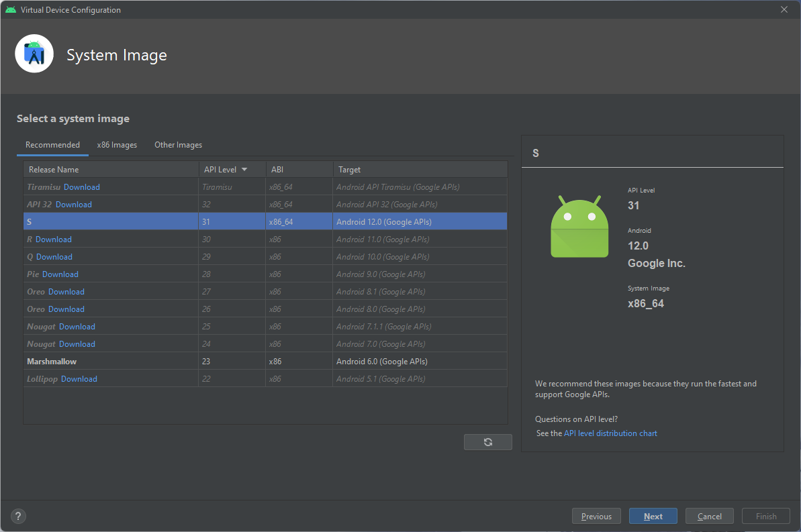The image size is (801, 532).
Task: Click the Google Inc. vendor text
Action: (x=657, y=264)
